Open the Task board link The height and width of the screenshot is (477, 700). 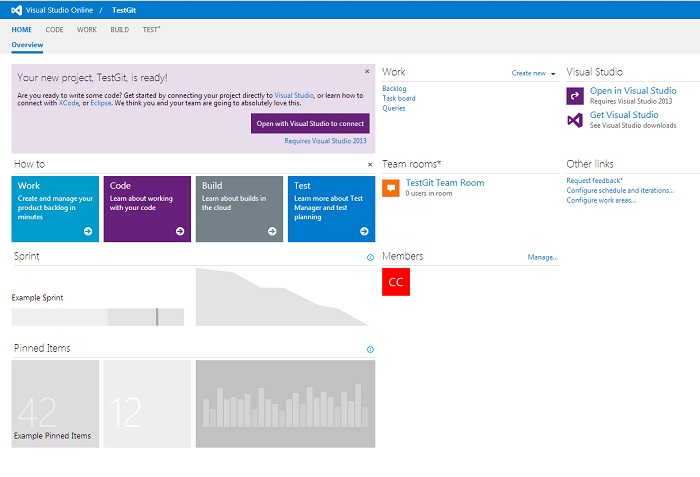coord(399,98)
